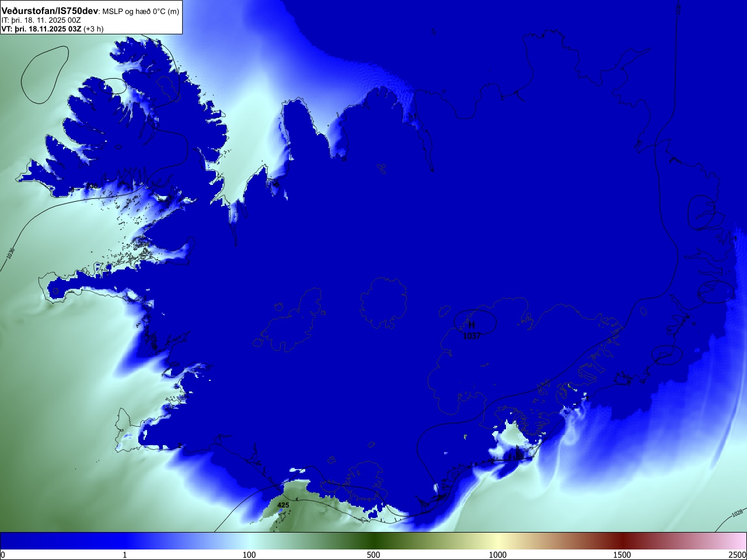This screenshot has width=747, height=560.
Task: Click the '1037' pressure value
Action: click(472, 336)
